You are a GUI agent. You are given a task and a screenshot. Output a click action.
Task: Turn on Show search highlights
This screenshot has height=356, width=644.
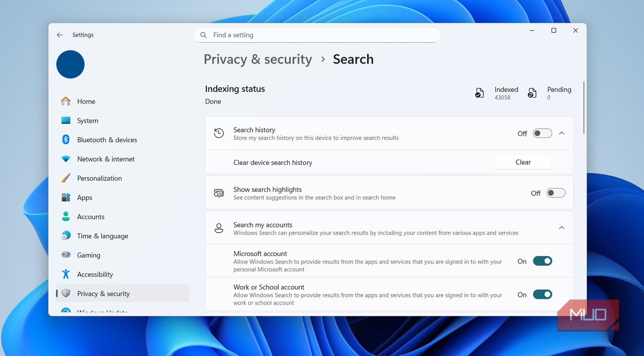[556, 193]
